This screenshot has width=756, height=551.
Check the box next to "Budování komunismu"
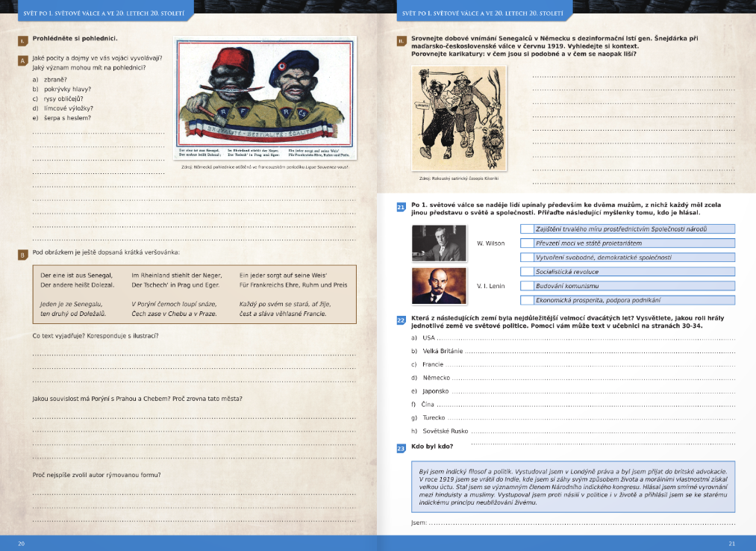527,286
